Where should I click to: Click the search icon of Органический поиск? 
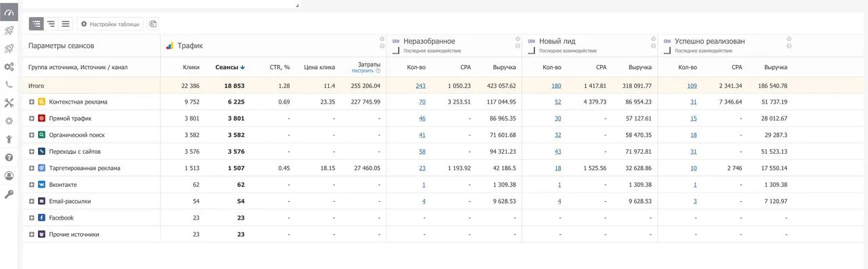point(42,135)
